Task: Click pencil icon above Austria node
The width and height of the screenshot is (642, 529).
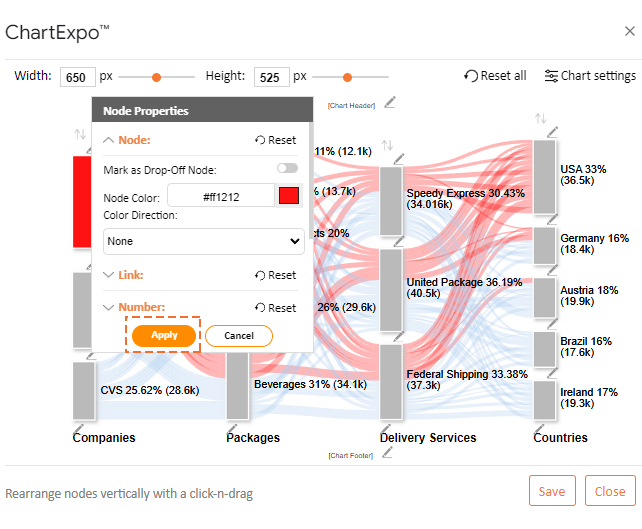Action: (x=552, y=270)
